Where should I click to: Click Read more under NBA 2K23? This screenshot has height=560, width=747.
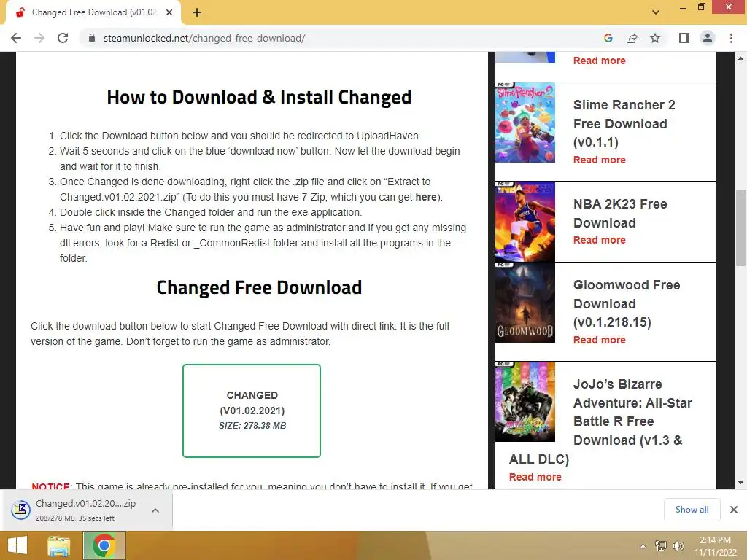pyautogui.click(x=600, y=240)
